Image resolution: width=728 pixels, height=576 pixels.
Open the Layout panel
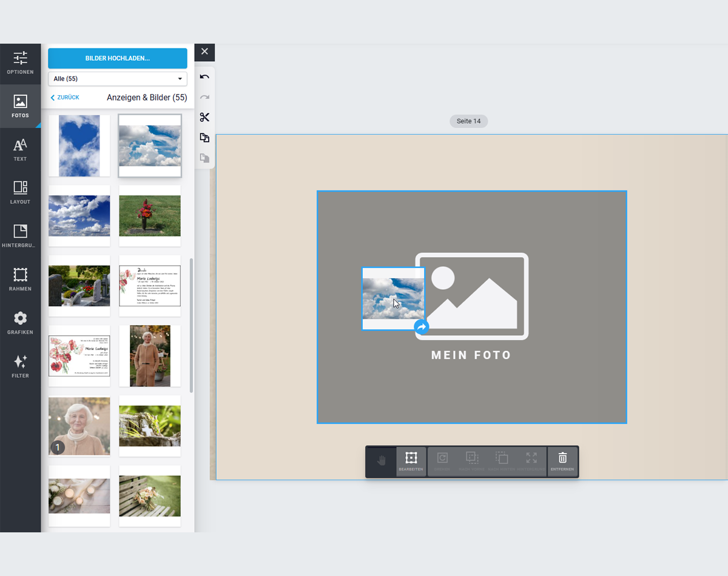[20, 193]
